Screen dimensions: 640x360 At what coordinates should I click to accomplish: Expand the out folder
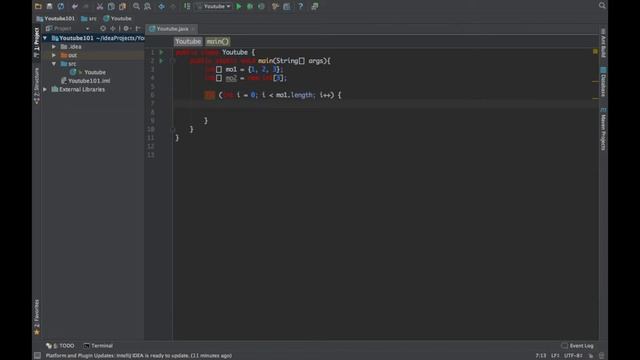pyautogui.click(x=54, y=55)
